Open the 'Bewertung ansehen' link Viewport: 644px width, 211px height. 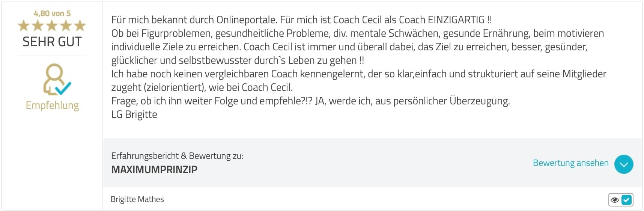click(570, 163)
